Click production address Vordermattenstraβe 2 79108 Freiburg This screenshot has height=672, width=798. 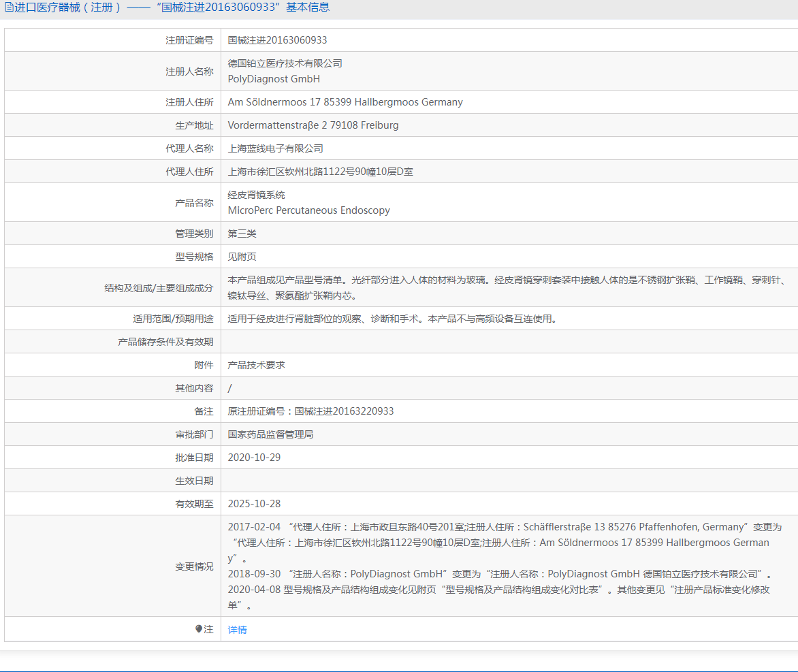(313, 125)
